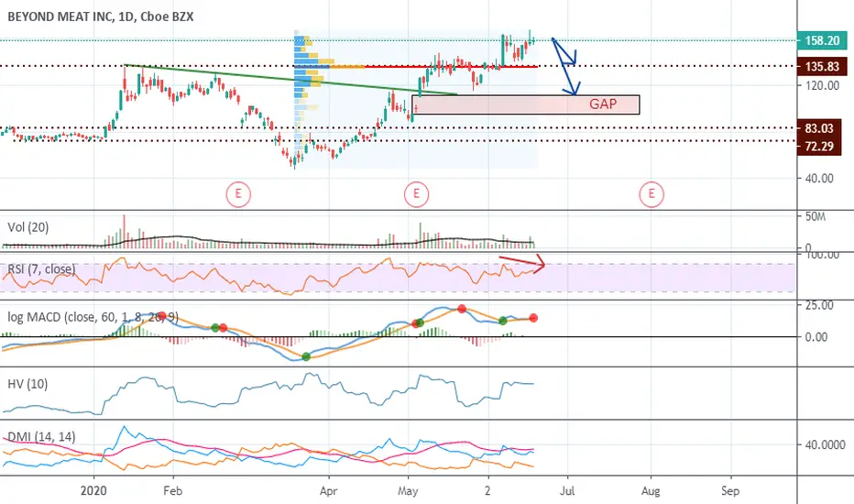This screenshot has width=854, height=504.
Task: Open the HV (10) indicator label
Action: tap(27, 384)
